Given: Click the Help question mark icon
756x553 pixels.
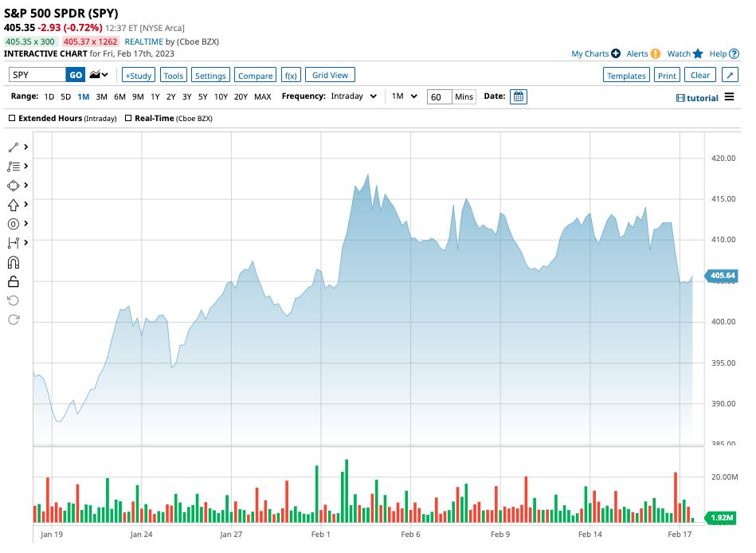Looking at the screenshot, I should pos(734,54).
